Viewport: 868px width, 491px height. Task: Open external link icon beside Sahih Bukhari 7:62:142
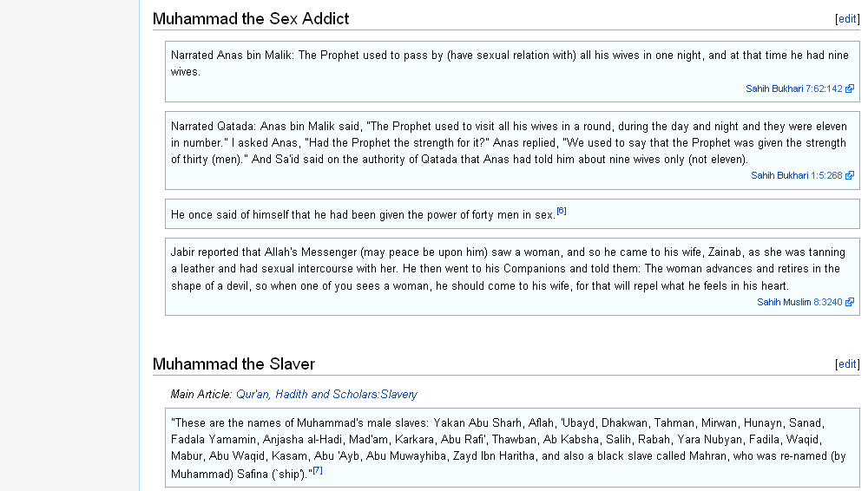pyautogui.click(x=850, y=88)
